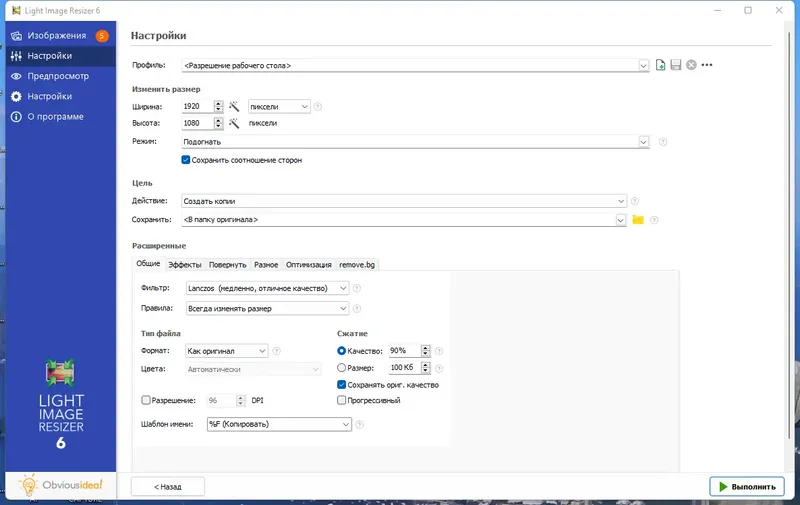The image size is (800, 505).
Task: Open help icon next to Качество
Action: (439, 351)
